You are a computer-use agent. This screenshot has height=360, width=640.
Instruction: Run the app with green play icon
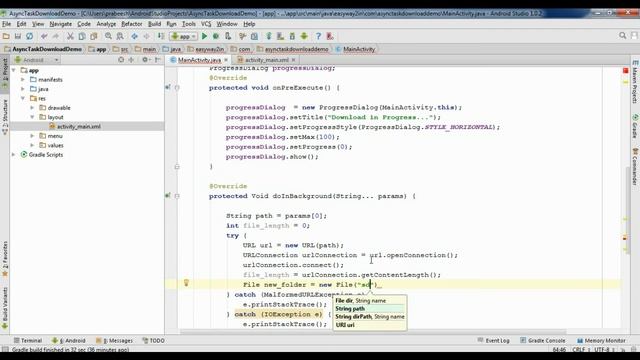pyautogui.click(x=204, y=36)
